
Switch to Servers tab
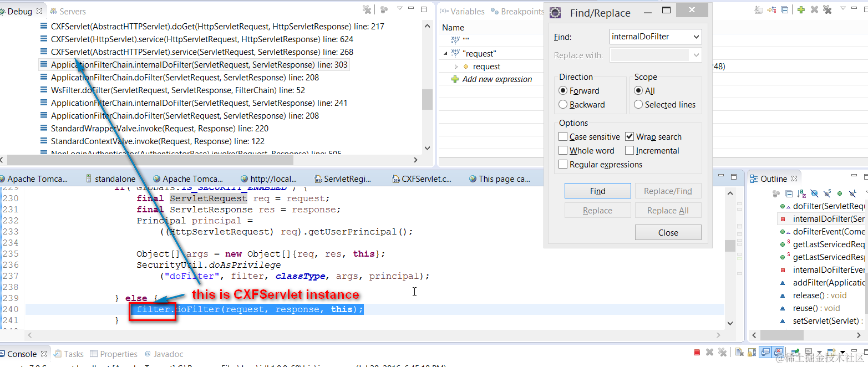coord(68,11)
